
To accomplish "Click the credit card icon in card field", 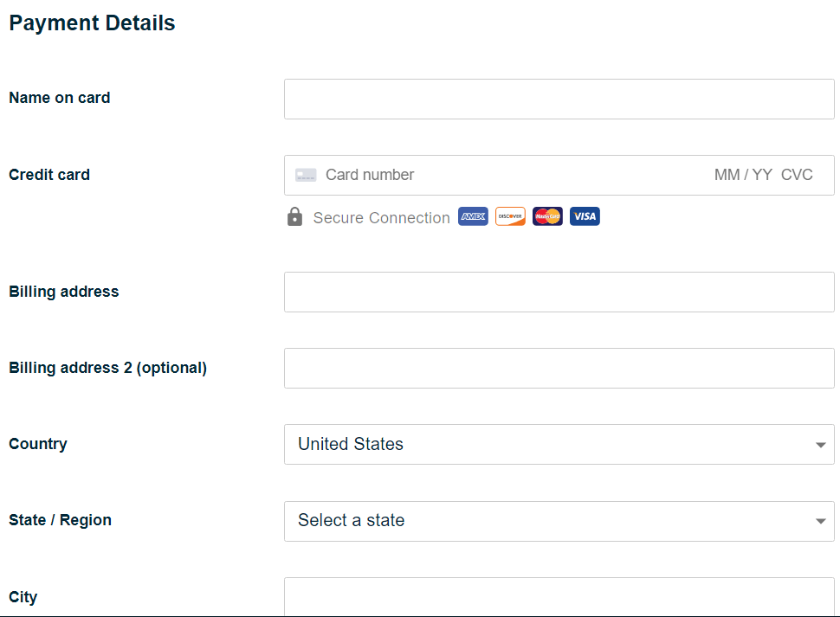I will (x=306, y=175).
